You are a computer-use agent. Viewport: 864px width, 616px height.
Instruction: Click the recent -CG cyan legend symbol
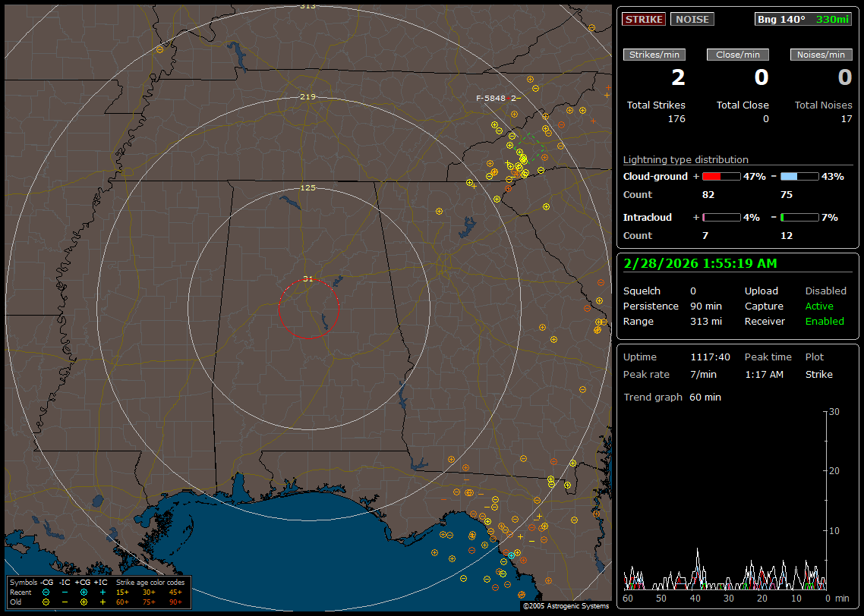tap(46, 592)
